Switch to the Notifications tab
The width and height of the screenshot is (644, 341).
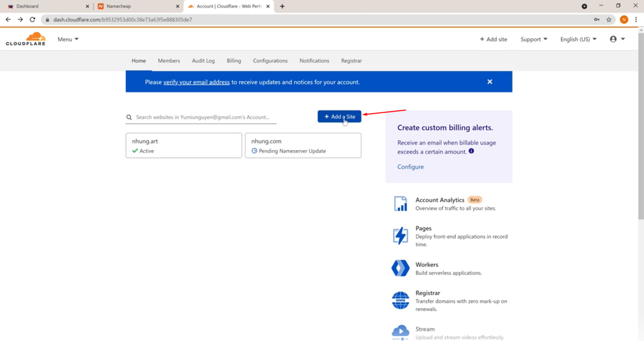coord(314,61)
